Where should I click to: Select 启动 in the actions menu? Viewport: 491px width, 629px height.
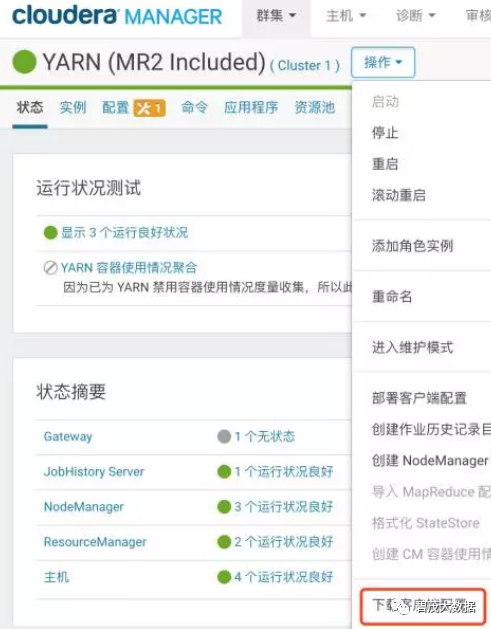385,102
